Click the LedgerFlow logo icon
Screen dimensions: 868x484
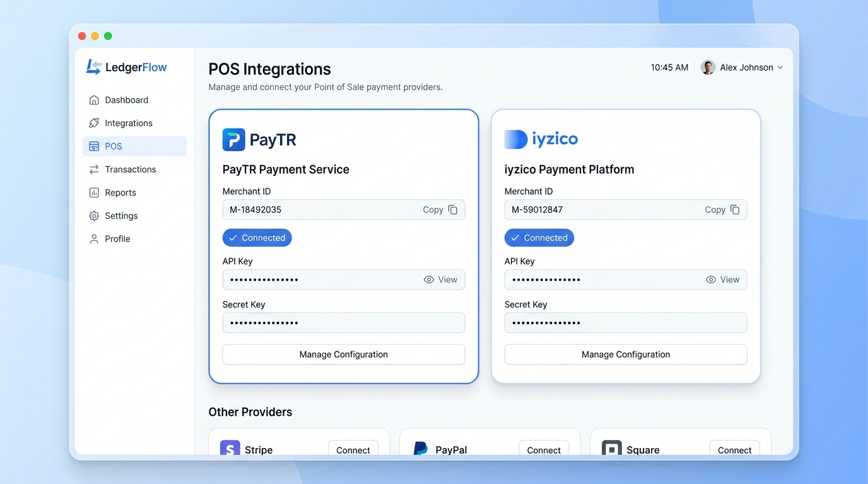pyautogui.click(x=93, y=67)
